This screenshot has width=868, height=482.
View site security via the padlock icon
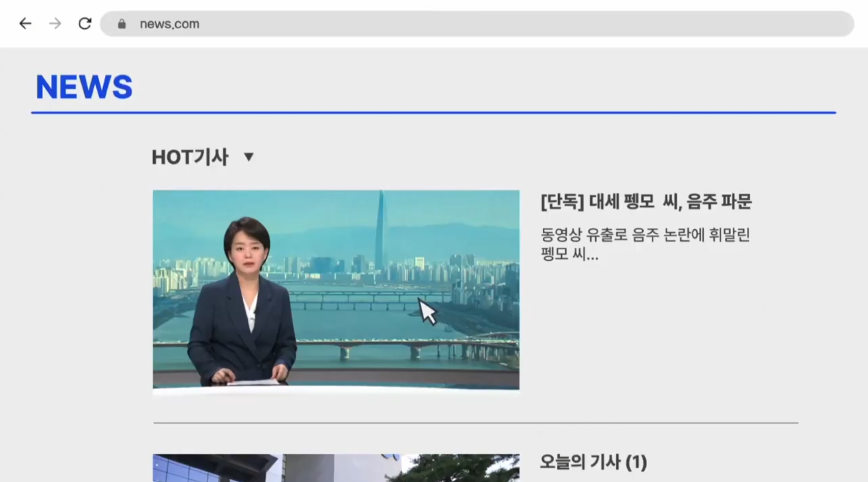point(121,24)
